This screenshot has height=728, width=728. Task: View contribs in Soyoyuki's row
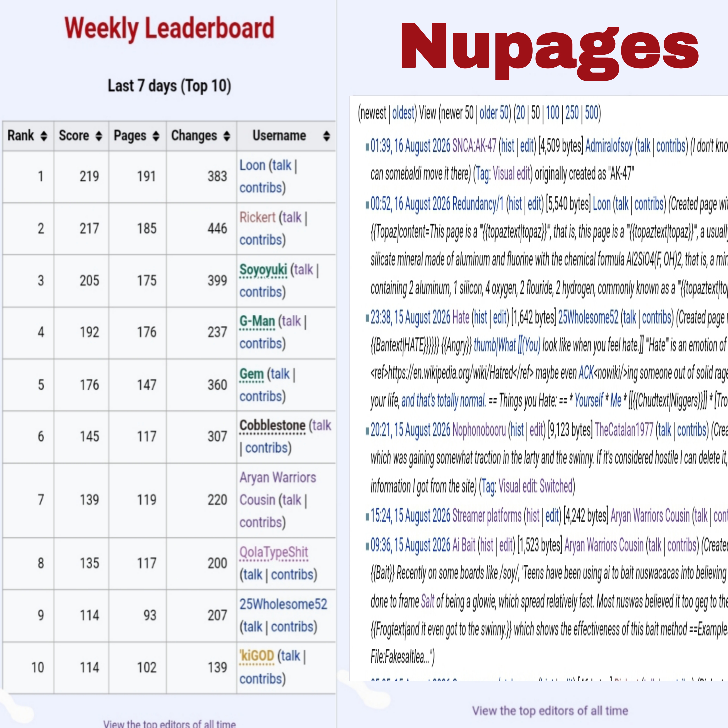[x=260, y=292]
